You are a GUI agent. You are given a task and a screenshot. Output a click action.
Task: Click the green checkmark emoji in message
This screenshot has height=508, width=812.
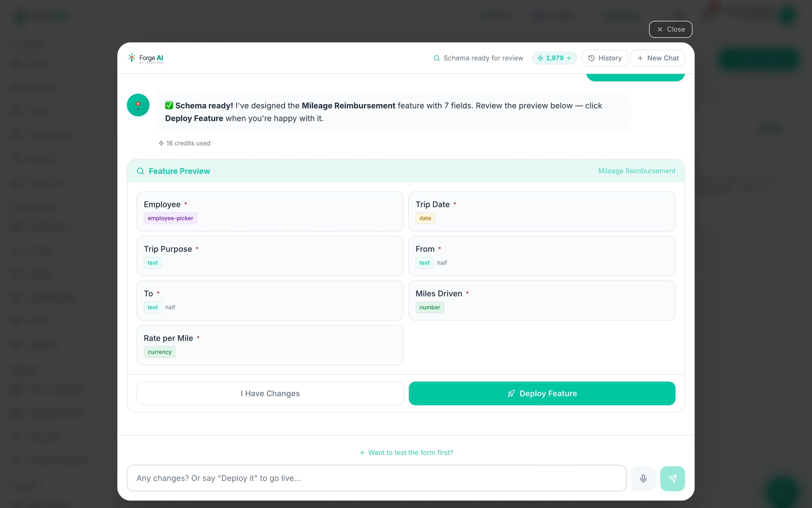click(x=169, y=106)
